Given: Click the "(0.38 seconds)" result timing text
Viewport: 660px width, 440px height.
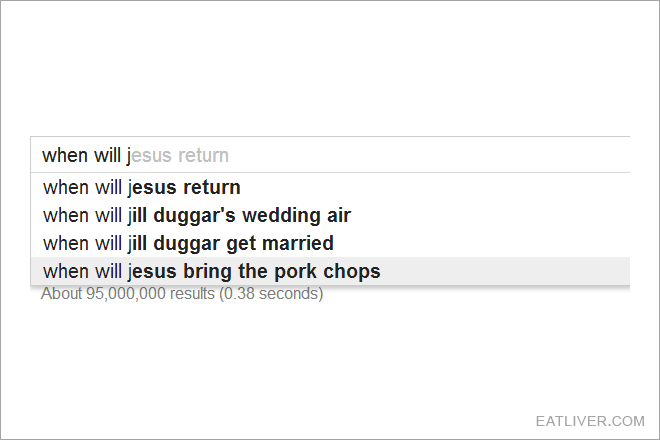Looking at the screenshot, I should (271, 293).
